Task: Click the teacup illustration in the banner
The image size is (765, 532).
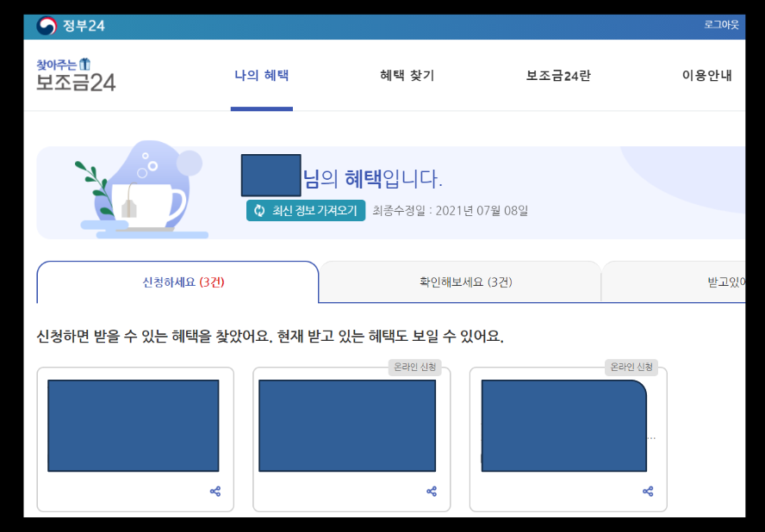Action: coord(141,190)
